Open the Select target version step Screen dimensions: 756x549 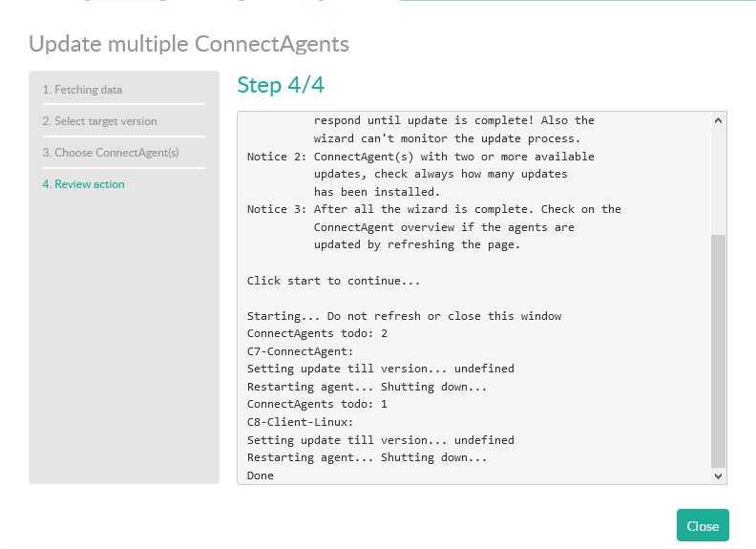click(99, 121)
